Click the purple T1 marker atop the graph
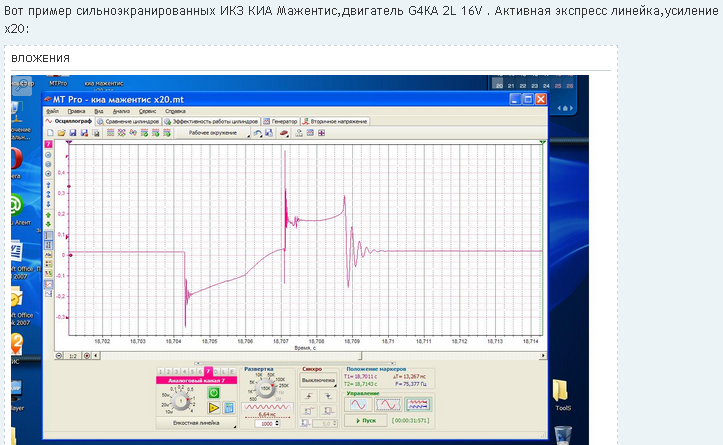Viewport: 723px width, 445px height. click(69, 142)
